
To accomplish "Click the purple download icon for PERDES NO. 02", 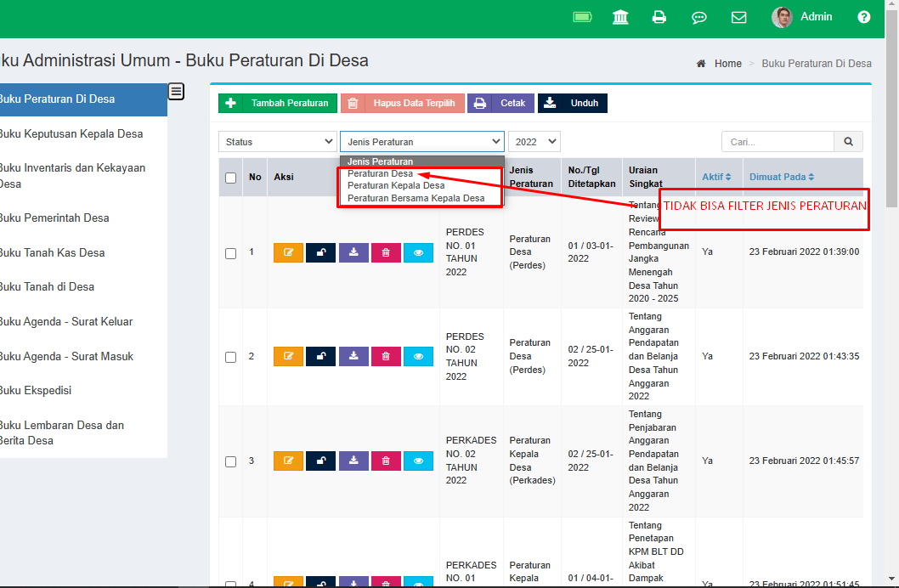I will point(353,356).
